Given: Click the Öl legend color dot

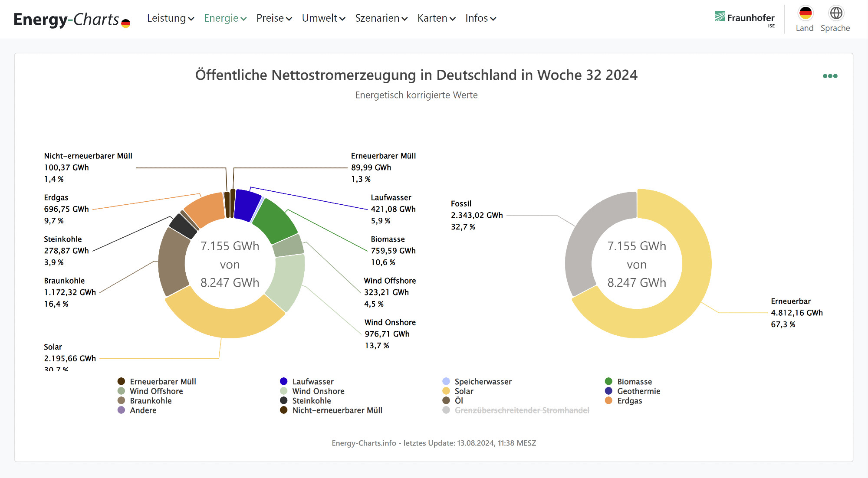Looking at the screenshot, I should coord(446,401).
